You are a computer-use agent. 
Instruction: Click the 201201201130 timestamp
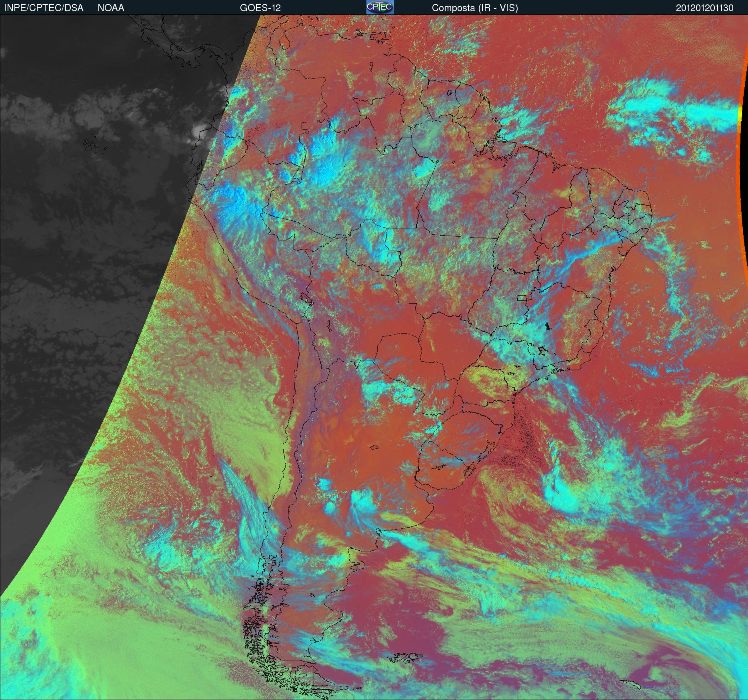point(704,8)
